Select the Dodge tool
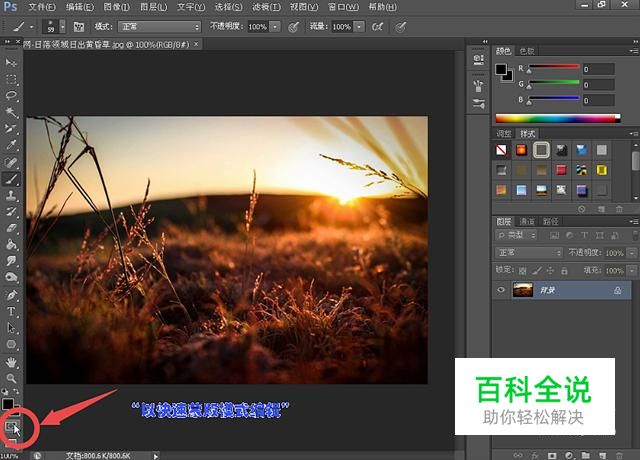The height and width of the screenshot is (460, 640). 11,277
